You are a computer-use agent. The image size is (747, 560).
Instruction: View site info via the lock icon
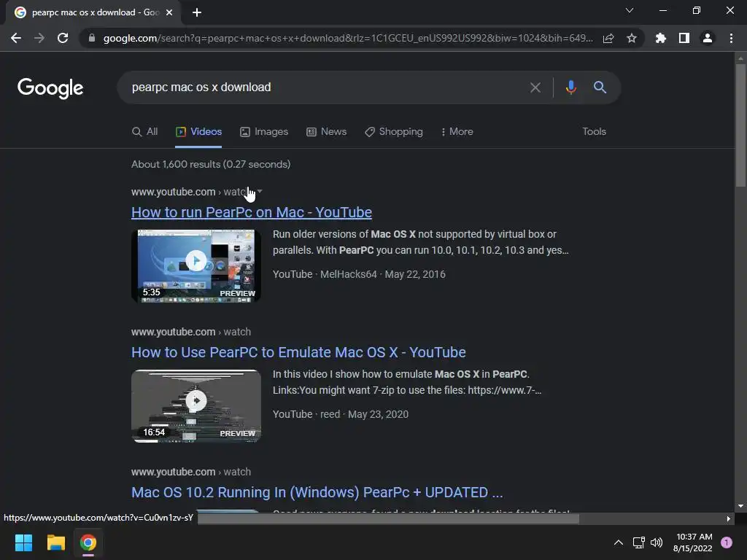pos(92,38)
